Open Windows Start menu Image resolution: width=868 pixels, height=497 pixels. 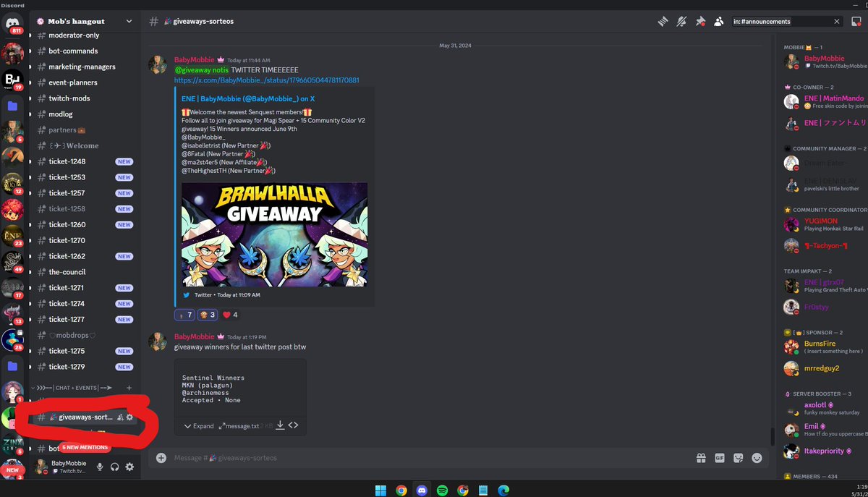380,490
